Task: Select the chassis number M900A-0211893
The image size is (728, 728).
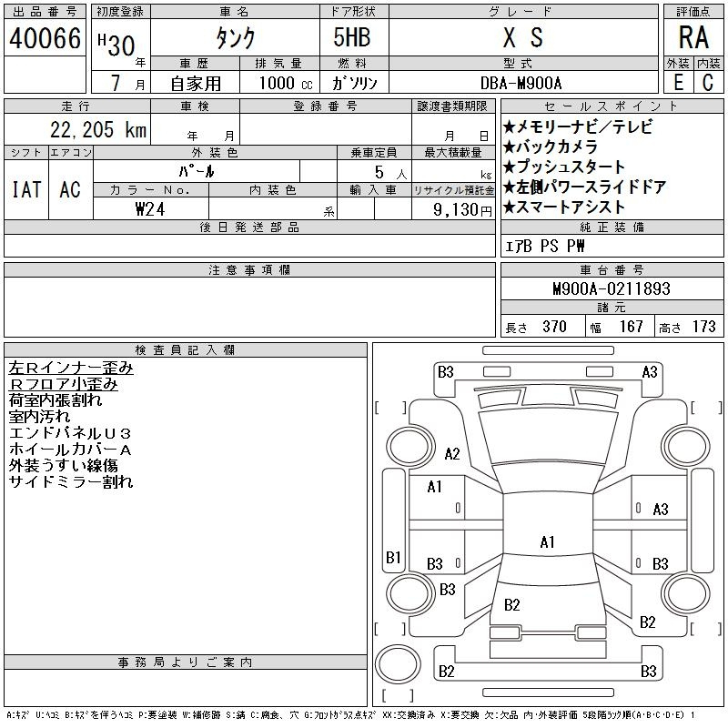Action: 611,289
